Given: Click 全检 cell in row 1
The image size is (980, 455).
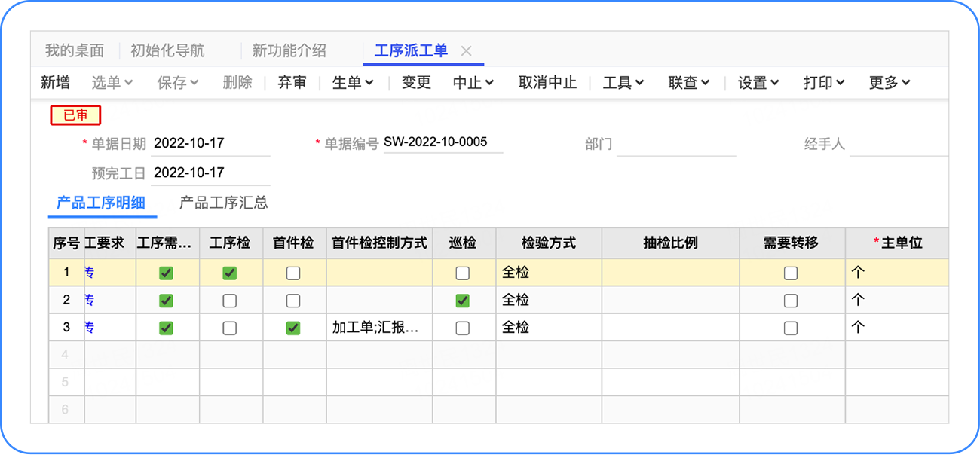Looking at the screenshot, I should [549, 273].
